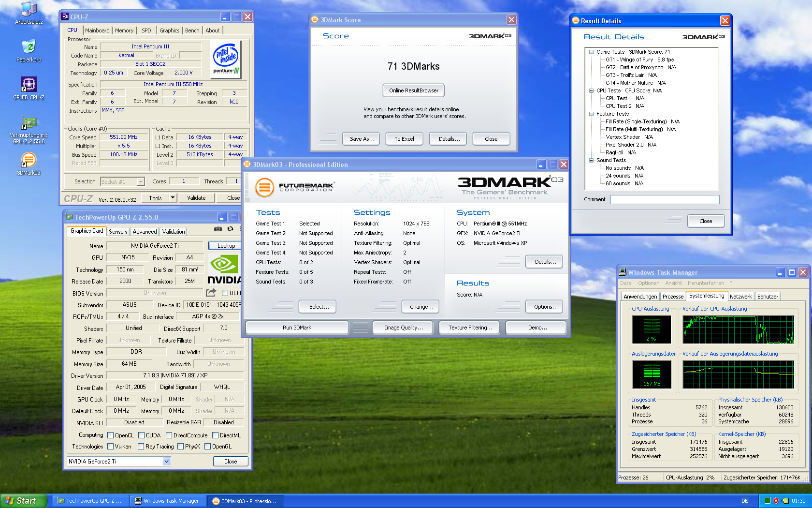Collapse the Game Tests tree node
The width and height of the screenshot is (812, 508).
[x=591, y=52]
